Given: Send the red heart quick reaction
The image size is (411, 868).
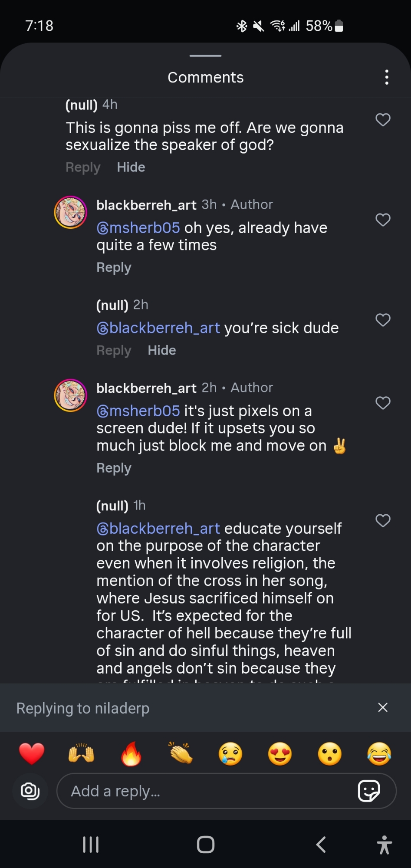Looking at the screenshot, I should pos(32,753).
